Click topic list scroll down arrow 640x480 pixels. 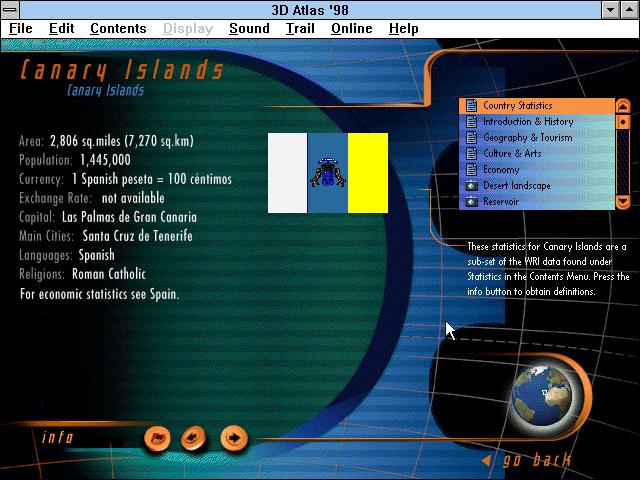(x=623, y=202)
